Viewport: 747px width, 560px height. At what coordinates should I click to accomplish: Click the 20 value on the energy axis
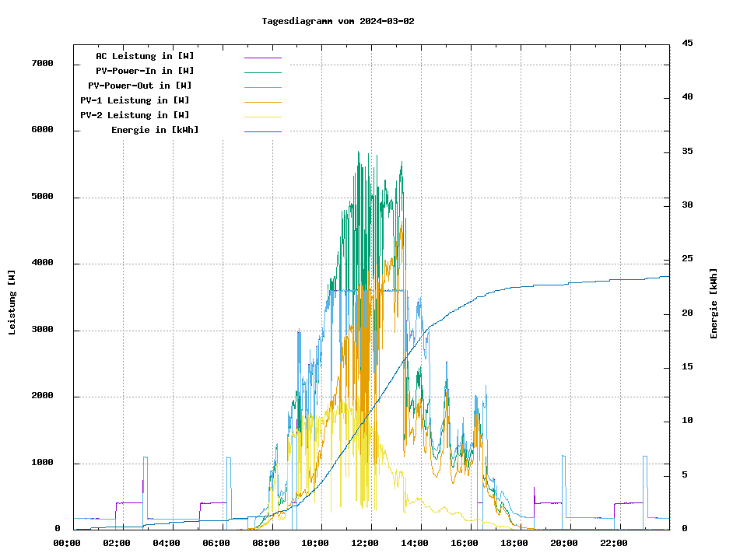coord(687,313)
